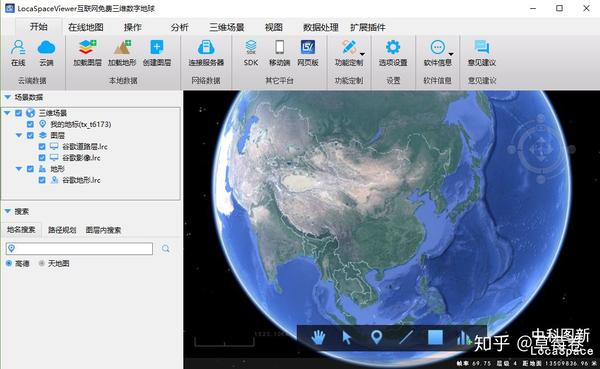Click the globe icon beside 三维场景
600x369 pixels.
coord(30,113)
